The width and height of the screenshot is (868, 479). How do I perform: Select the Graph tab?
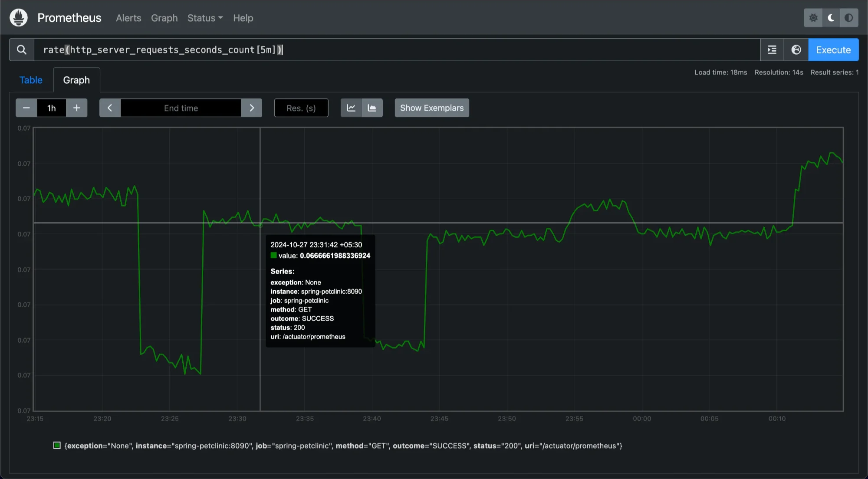[x=76, y=80]
